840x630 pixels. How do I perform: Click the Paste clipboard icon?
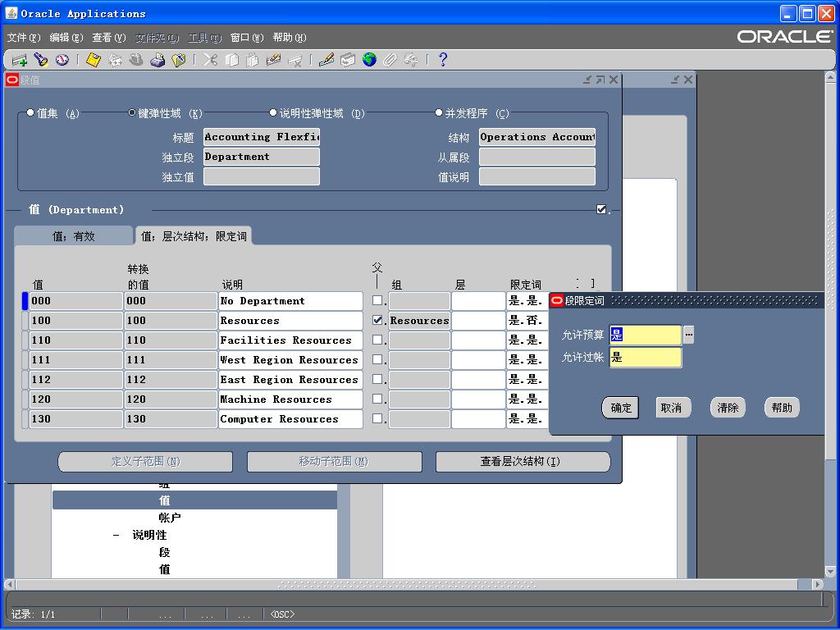(x=253, y=59)
